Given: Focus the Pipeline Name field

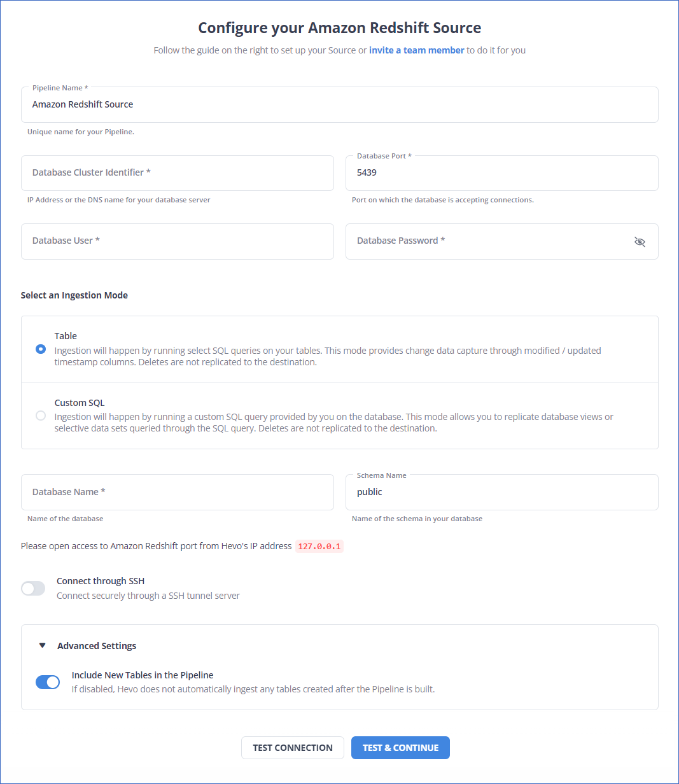Looking at the screenshot, I should pos(340,104).
